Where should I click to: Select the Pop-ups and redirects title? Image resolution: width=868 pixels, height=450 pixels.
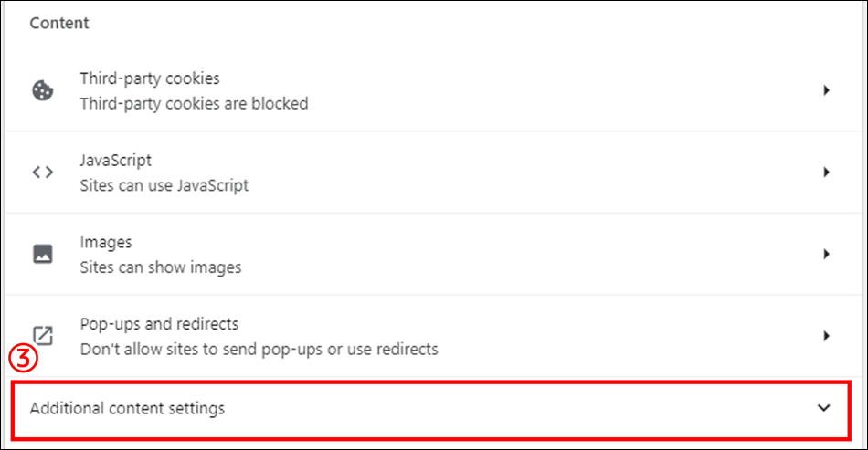coord(159,323)
